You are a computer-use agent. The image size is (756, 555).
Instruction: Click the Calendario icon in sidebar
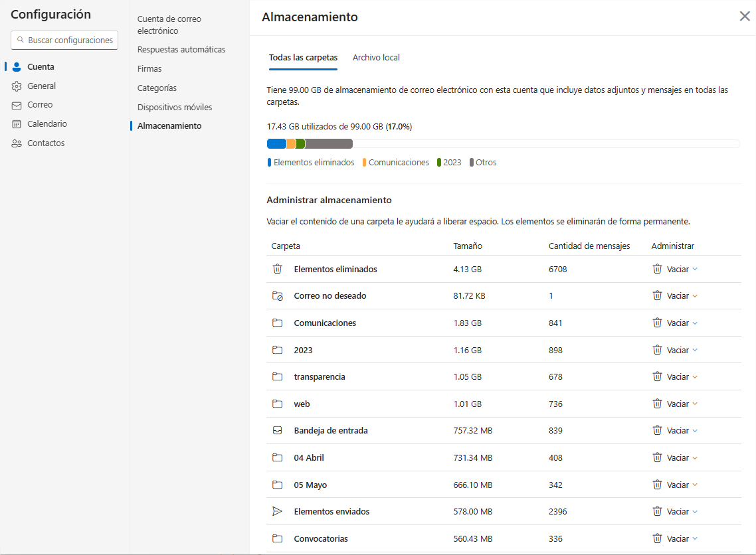coord(17,124)
